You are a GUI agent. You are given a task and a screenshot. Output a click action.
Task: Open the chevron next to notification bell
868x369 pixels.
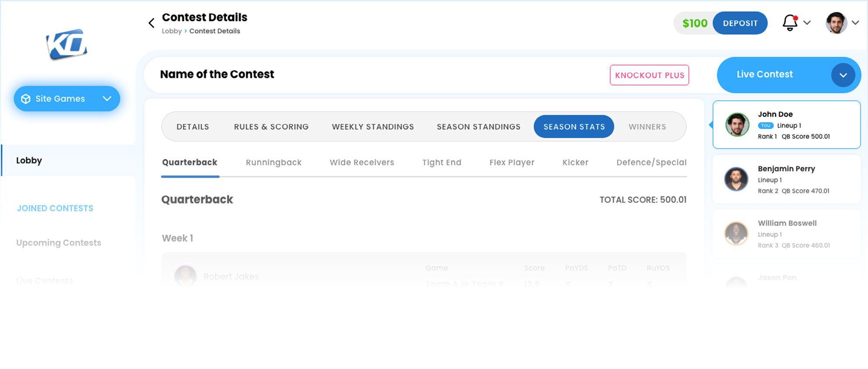pos(807,23)
